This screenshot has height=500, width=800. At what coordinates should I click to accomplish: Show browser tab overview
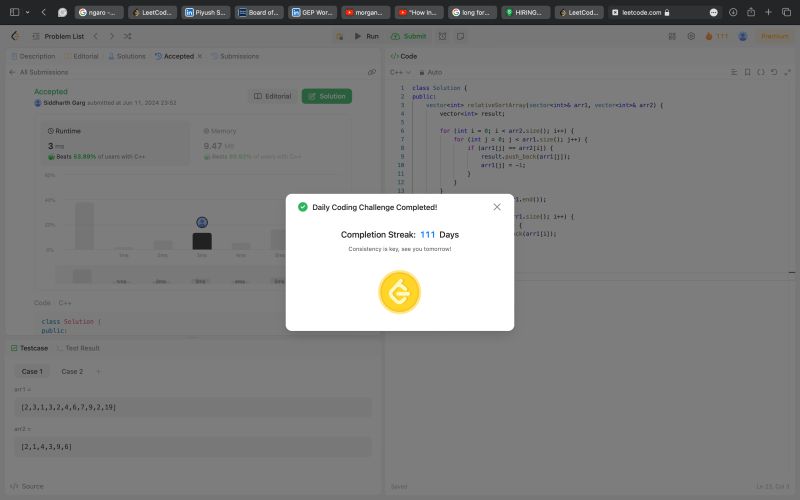(x=786, y=12)
